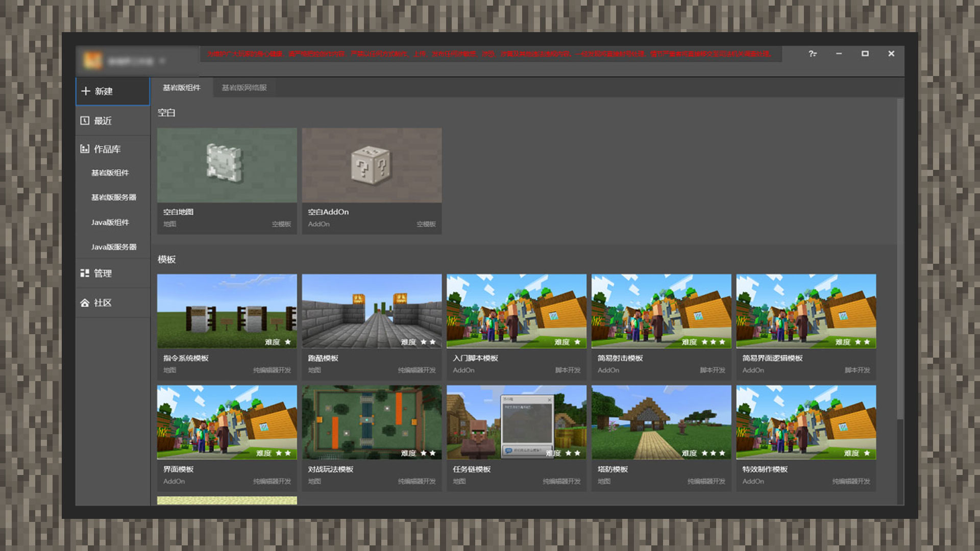Click the help question mark icon
Screen dimensions: 980x551
(x=812, y=54)
